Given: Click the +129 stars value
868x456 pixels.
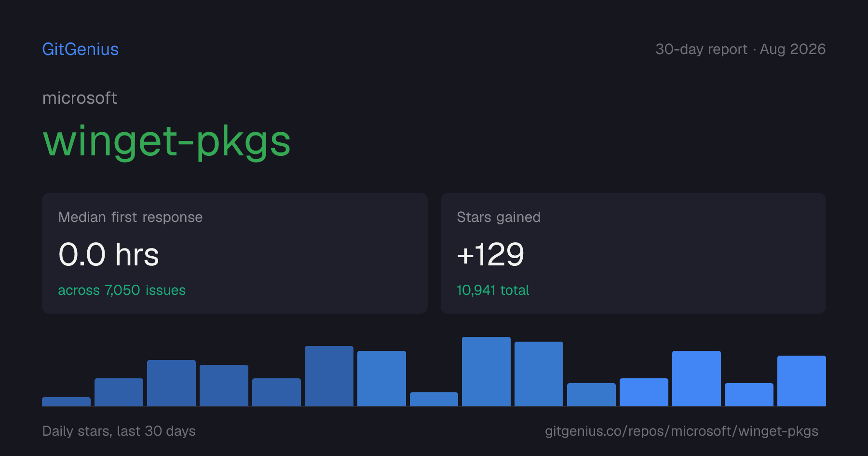Looking at the screenshot, I should tap(490, 255).
